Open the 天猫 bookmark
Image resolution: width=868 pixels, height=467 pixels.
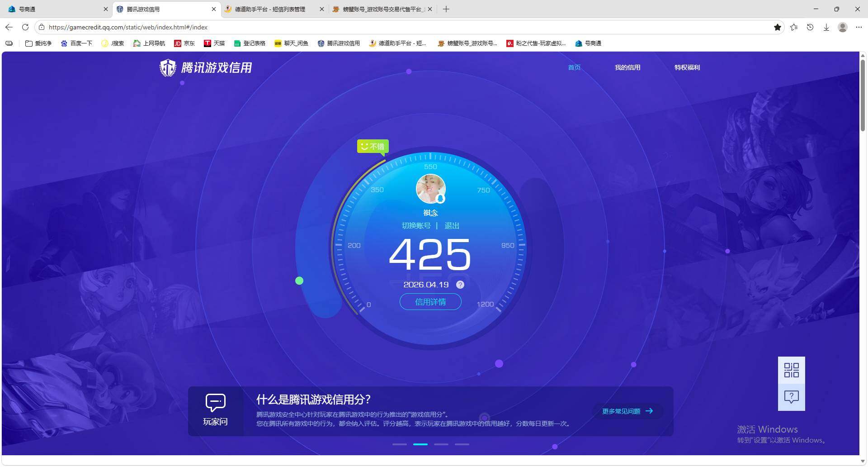[214, 43]
